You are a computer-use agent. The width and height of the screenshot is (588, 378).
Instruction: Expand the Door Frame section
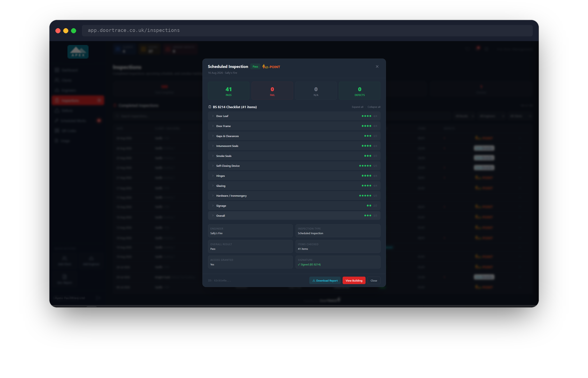tap(294, 126)
